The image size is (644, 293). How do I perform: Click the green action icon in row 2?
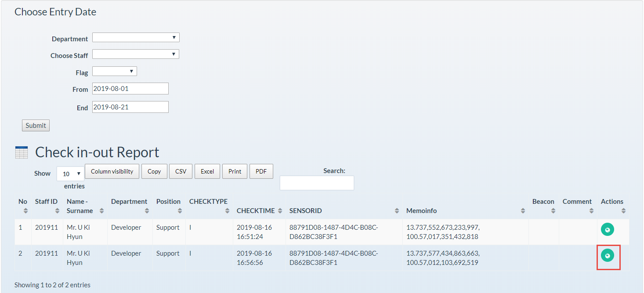click(x=607, y=256)
